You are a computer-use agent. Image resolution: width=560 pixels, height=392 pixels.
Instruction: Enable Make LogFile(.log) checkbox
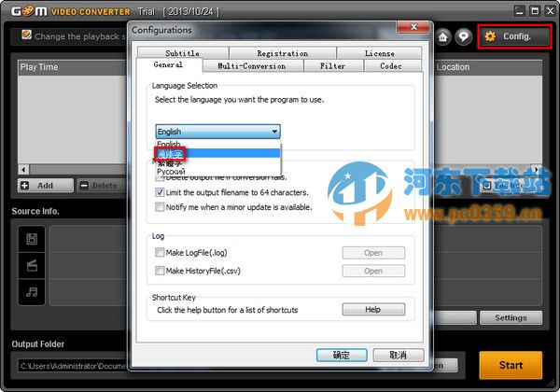click(x=160, y=253)
